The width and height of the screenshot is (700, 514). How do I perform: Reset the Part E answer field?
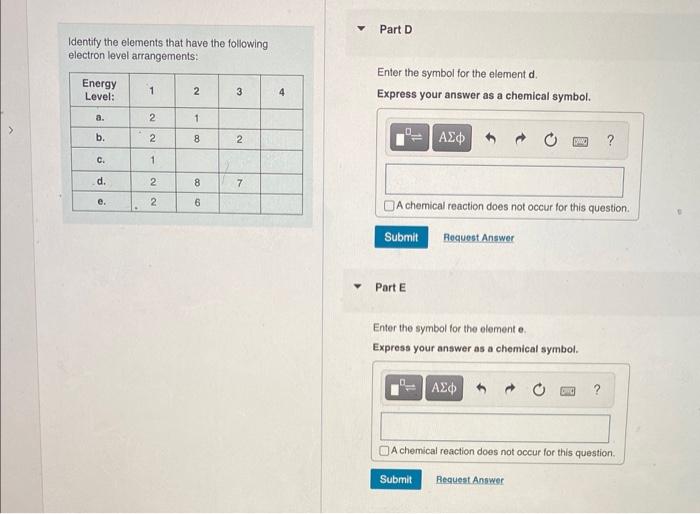pos(539,390)
